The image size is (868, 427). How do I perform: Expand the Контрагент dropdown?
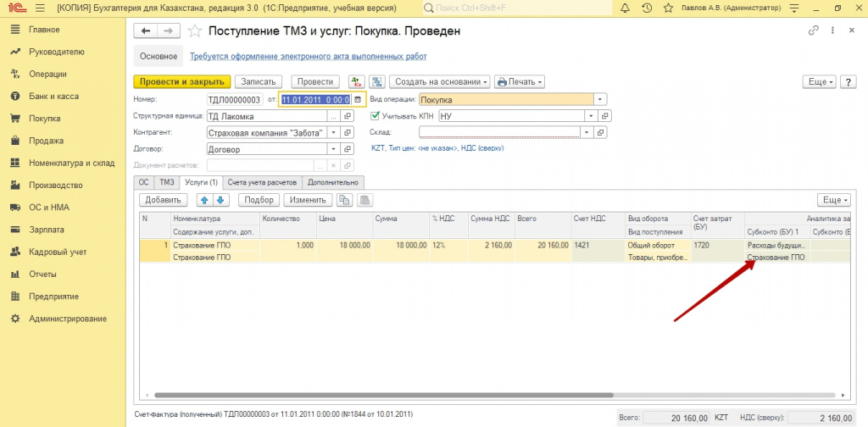[333, 133]
